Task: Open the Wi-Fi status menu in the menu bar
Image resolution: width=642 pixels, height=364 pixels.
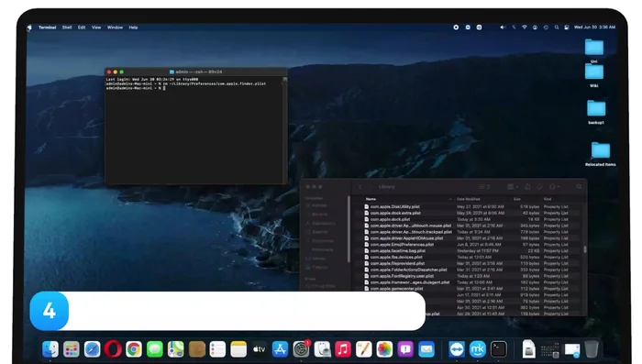Action: tap(524, 28)
